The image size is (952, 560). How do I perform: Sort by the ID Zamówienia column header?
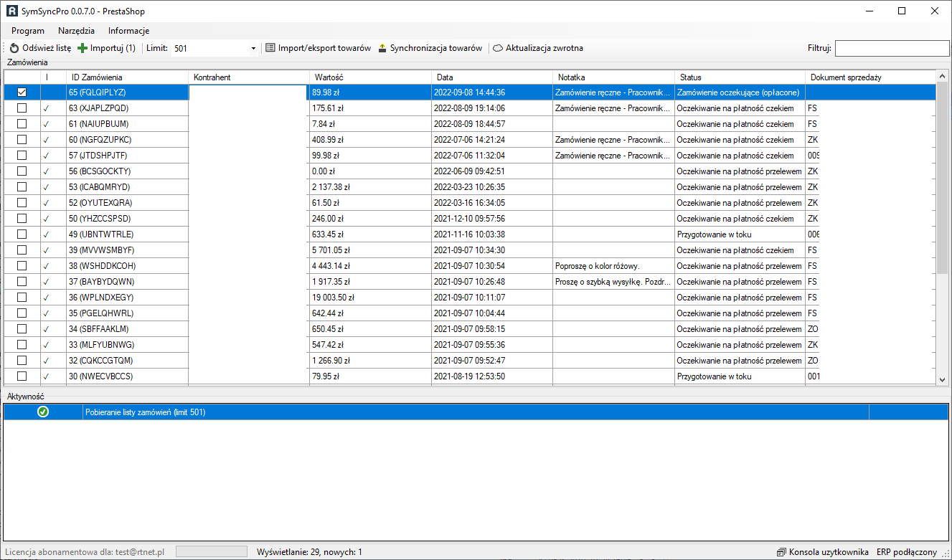click(x=127, y=77)
